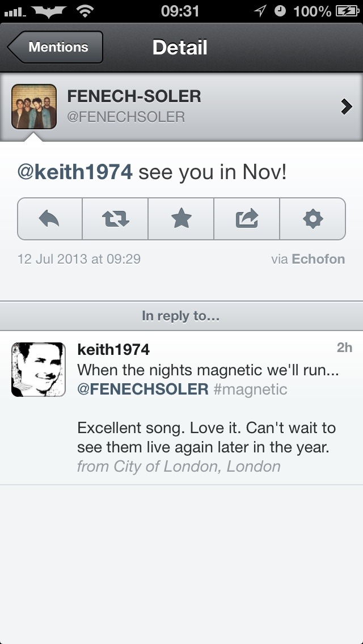Open the City of London location
This screenshot has width=363, height=644.
(179, 467)
